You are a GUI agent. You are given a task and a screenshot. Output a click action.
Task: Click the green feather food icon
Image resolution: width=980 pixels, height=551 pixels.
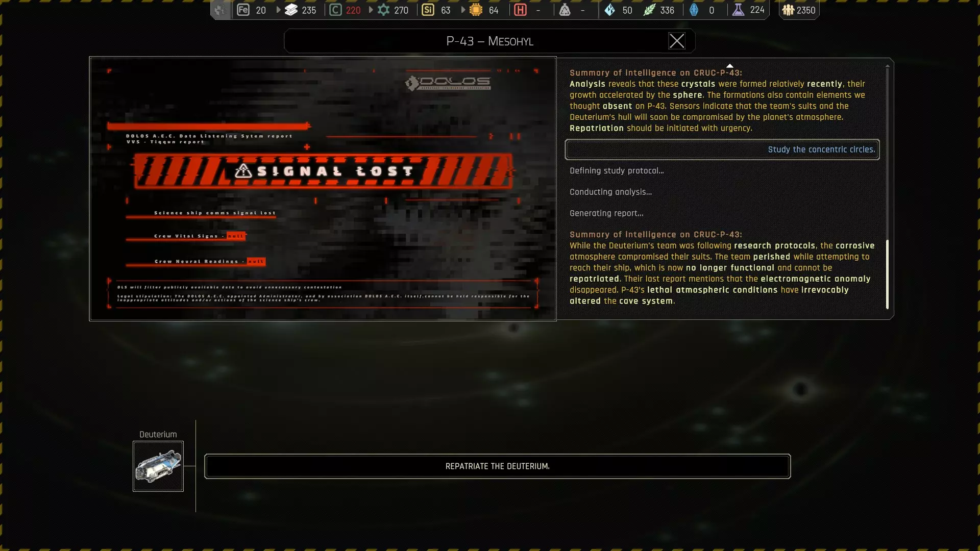pos(649,10)
